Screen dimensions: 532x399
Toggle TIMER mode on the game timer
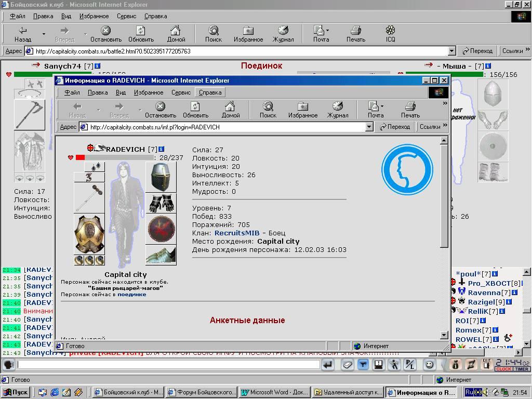521,369
